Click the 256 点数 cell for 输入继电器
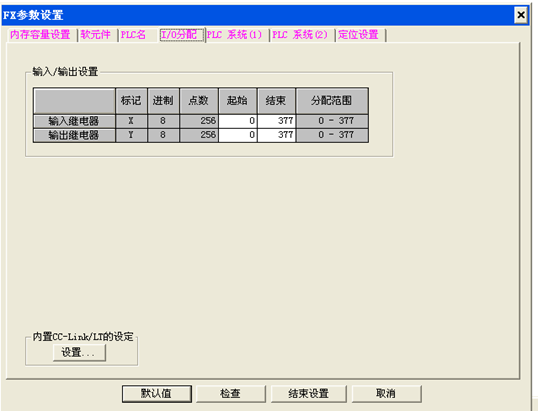Viewport: 538px width, 411px height. tap(199, 121)
